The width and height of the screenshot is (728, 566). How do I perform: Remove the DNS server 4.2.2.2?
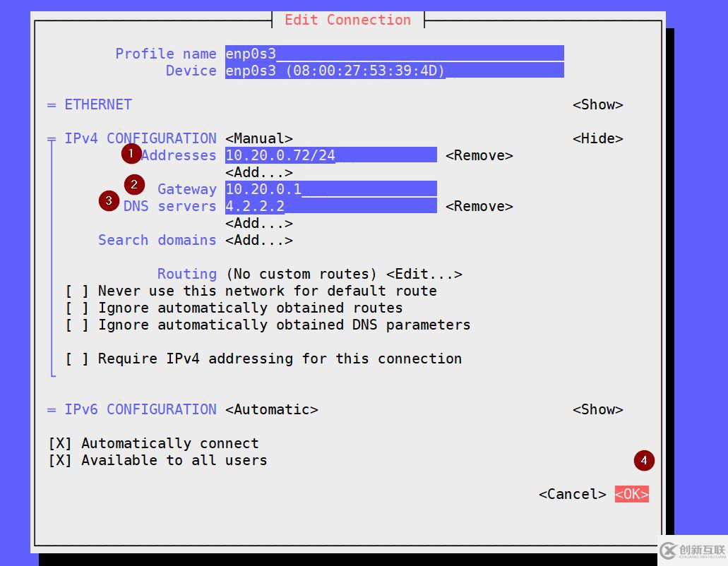479,206
